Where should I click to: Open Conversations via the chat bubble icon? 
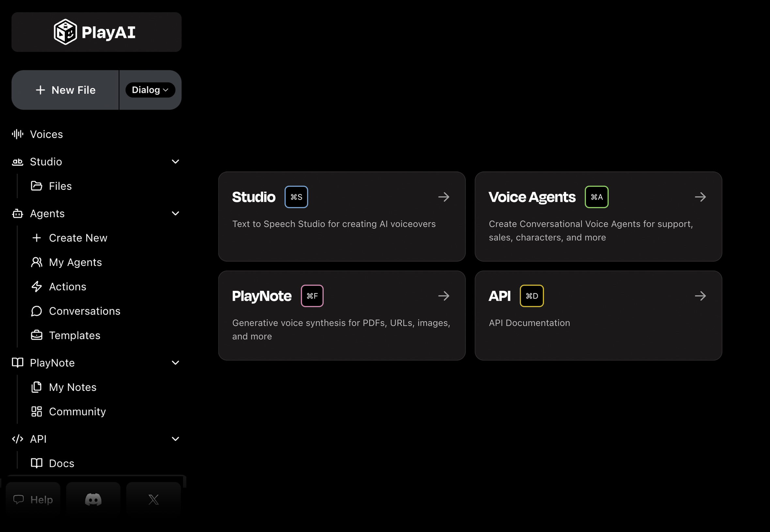[36, 311]
